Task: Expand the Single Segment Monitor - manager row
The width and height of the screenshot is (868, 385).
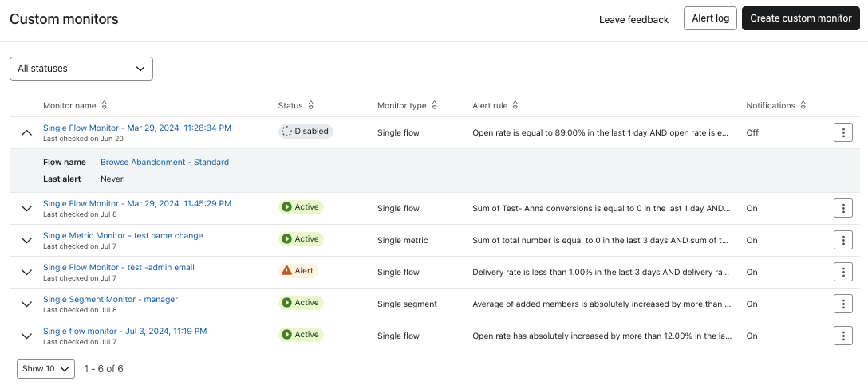Action: point(26,304)
